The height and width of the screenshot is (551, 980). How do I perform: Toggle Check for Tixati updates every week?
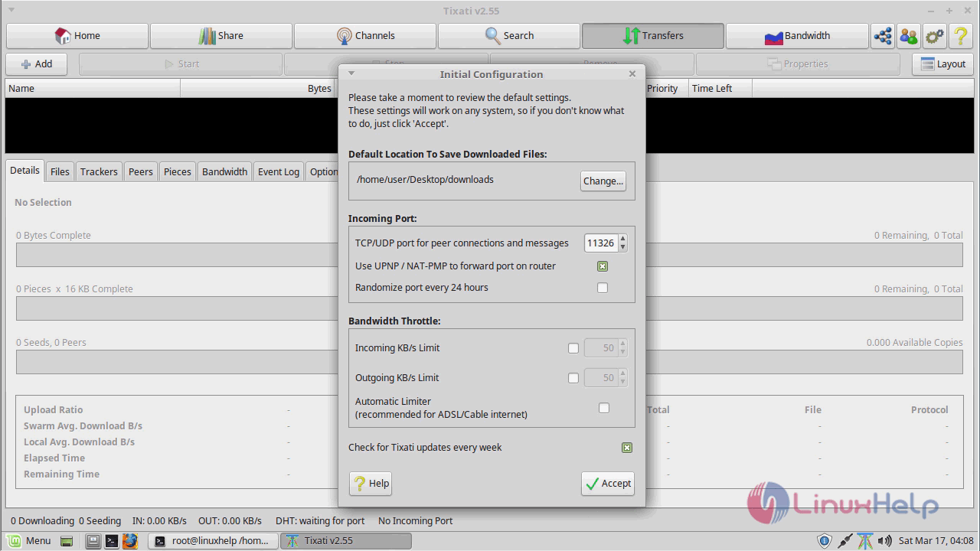coord(627,448)
